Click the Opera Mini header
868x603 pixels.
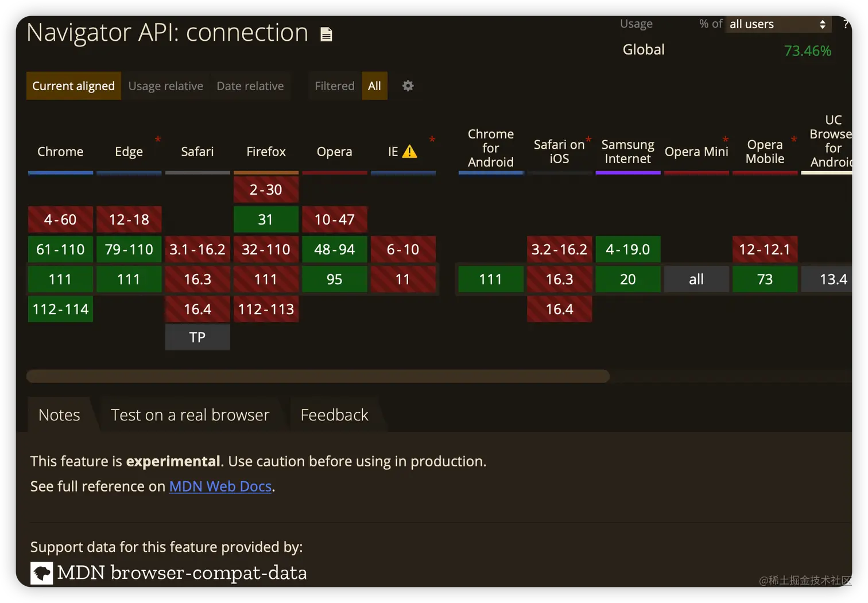click(696, 152)
